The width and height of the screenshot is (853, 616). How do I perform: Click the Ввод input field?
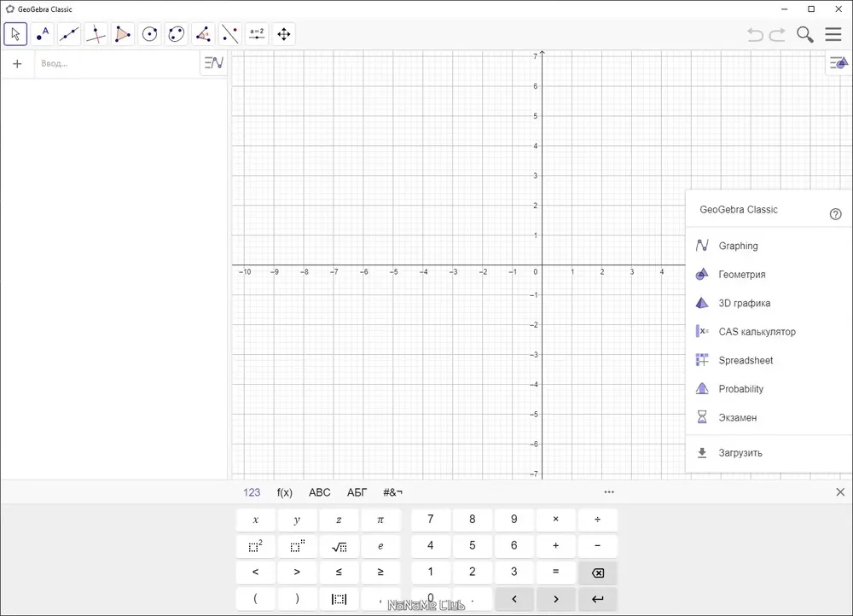point(117,64)
